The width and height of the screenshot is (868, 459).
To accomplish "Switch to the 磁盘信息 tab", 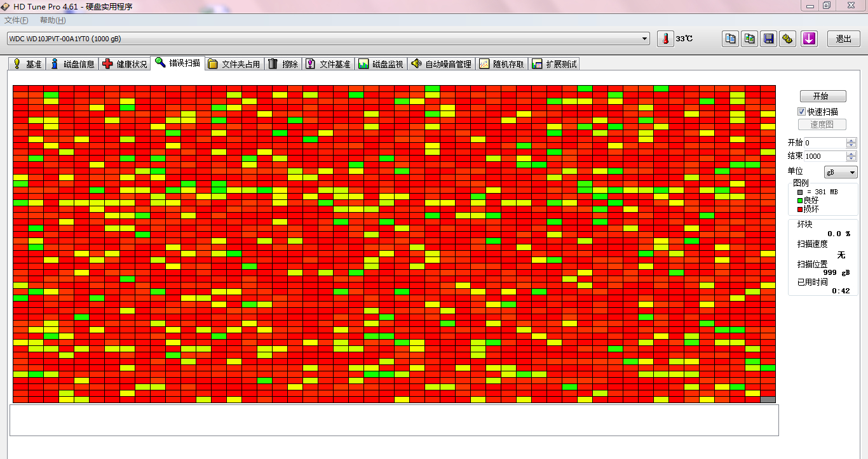I will (72, 64).
